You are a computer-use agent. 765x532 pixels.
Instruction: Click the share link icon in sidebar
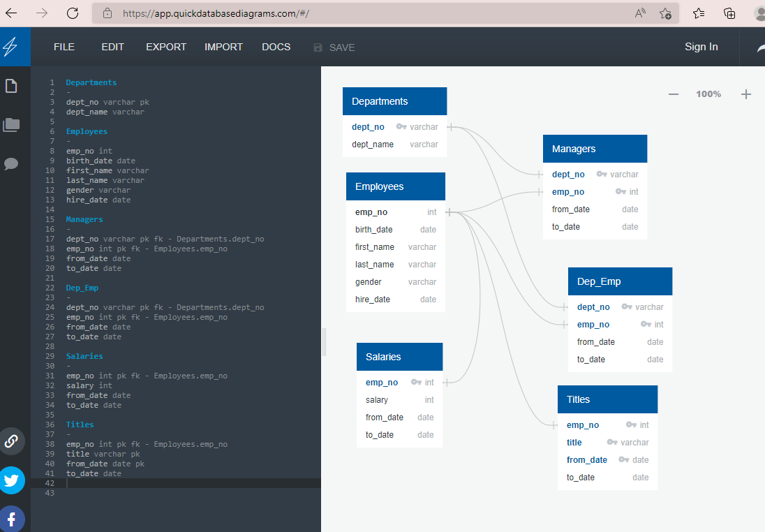coord(10,441)
